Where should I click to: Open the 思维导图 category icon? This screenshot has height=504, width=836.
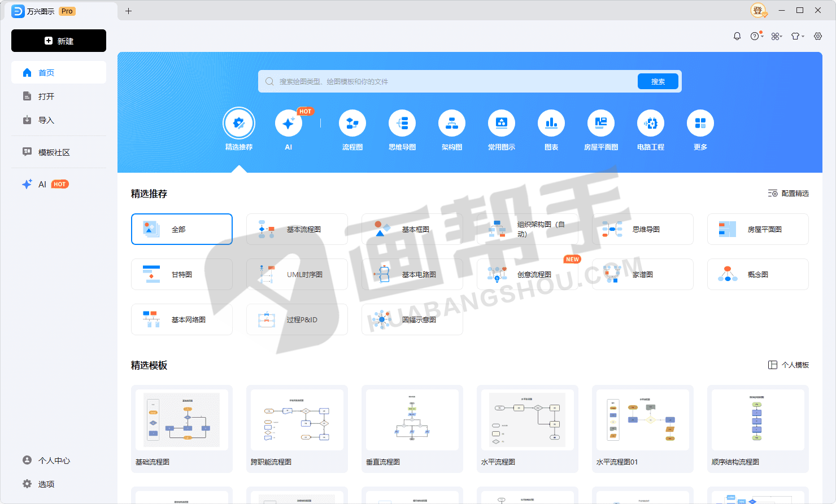(x=402, y=123)
